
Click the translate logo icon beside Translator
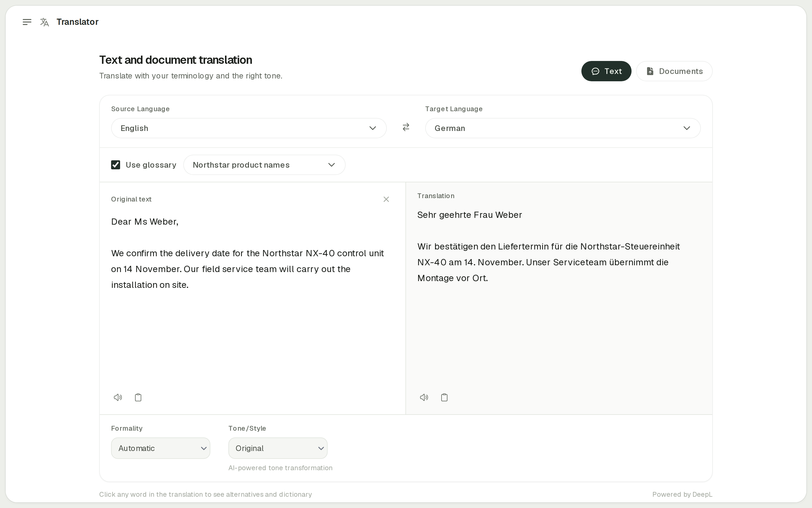45,22
